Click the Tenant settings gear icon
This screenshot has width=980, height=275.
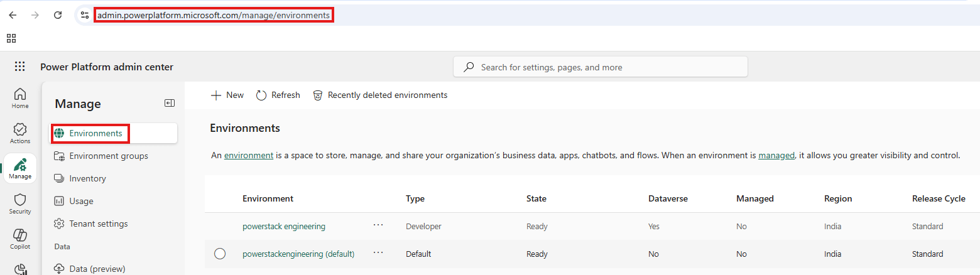pyautogui.click(x=60, y=224)
